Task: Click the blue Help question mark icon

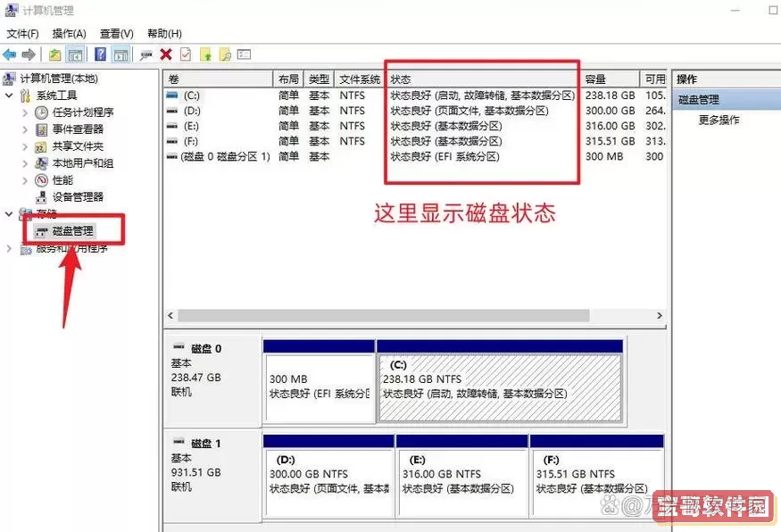Action: pyautogui.click(x=100, y=54)
